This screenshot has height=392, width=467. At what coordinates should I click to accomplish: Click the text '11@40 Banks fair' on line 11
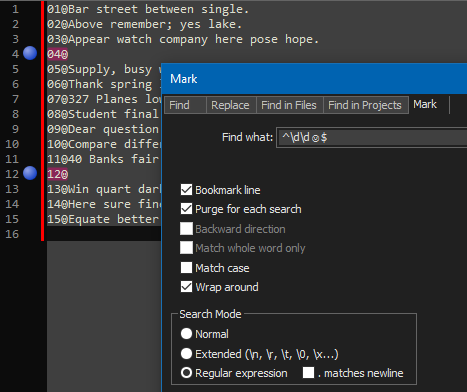click(x=103, y=159)
